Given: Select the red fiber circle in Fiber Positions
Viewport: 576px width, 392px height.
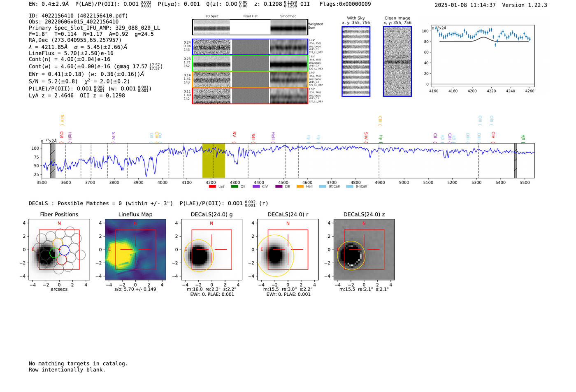Looking at the screenshot, I should tap(62, 260).
